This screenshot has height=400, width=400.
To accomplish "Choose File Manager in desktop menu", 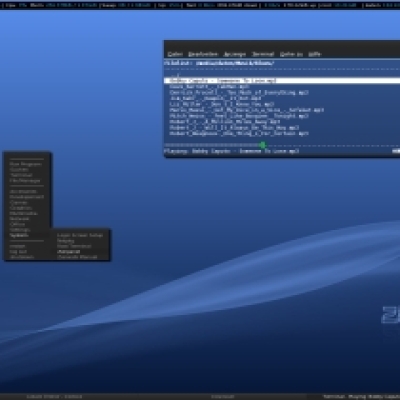I will pos(25,181).
